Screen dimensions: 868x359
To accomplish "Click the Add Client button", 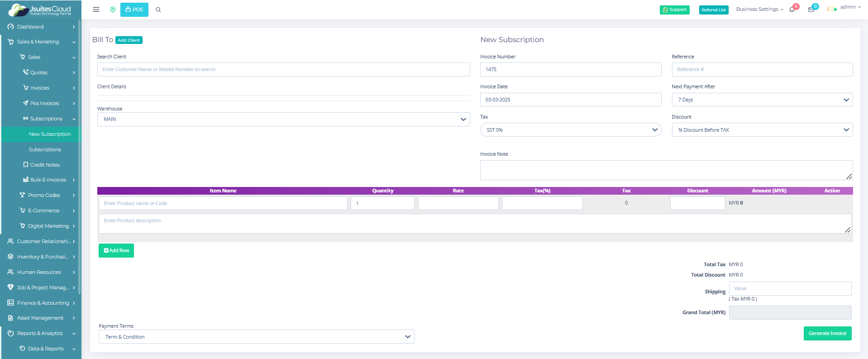I will click(129, 40).
